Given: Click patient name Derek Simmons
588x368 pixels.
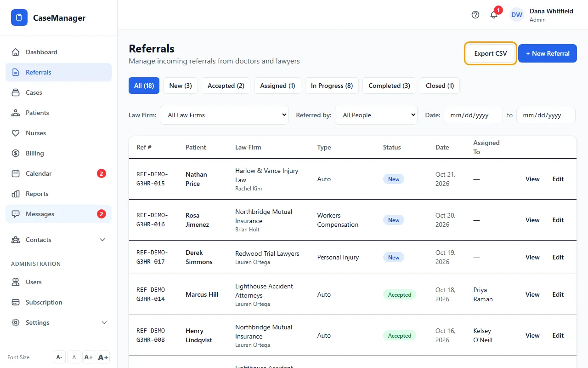Looking at the screenshot, I should 199,257.
